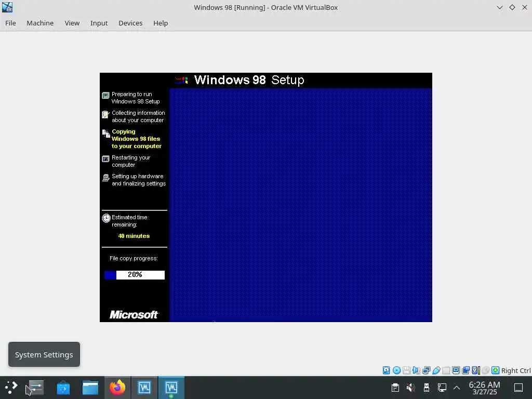Click the floppy drive status icon
Screen dimensions: 532x399
click(x=406, y=370)
